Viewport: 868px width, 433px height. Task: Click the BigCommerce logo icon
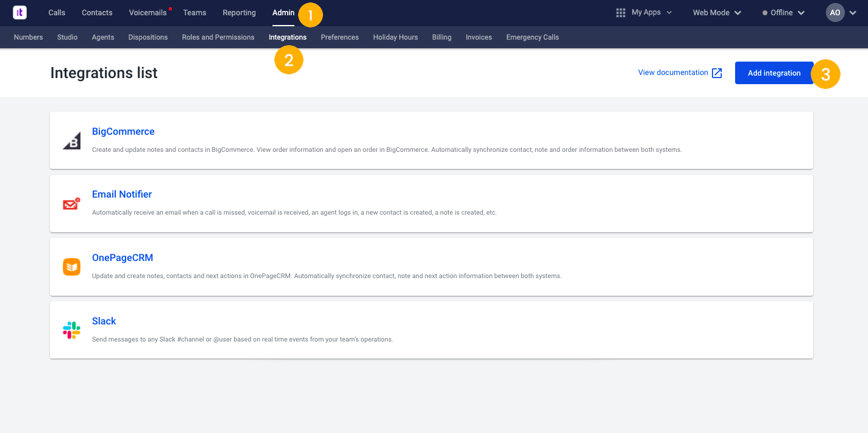71,141
